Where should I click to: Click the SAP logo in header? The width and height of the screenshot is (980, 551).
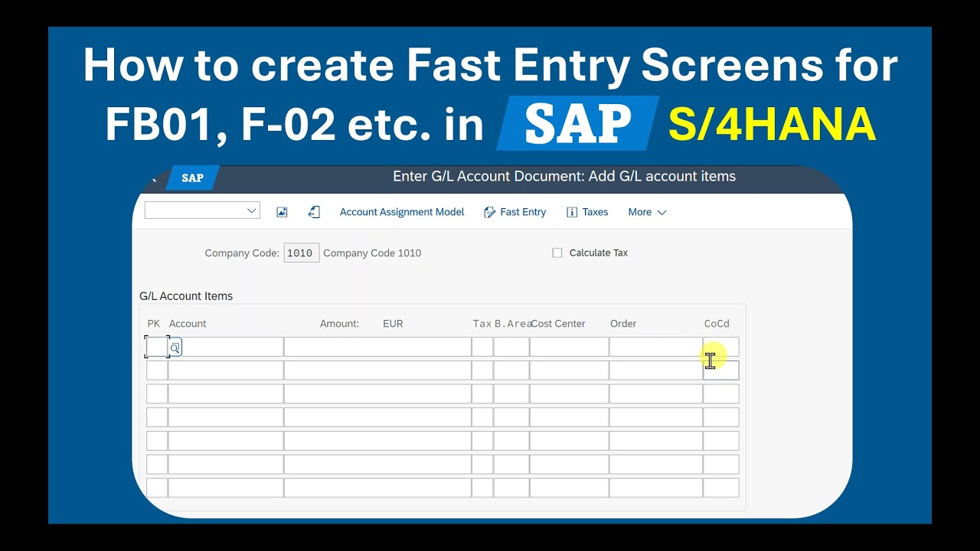pos(192,178)
